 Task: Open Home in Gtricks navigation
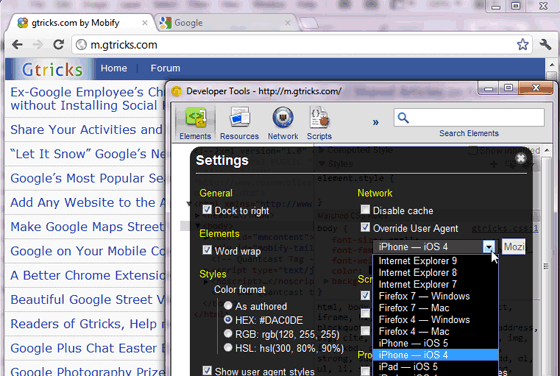click(x=114, y=68)
